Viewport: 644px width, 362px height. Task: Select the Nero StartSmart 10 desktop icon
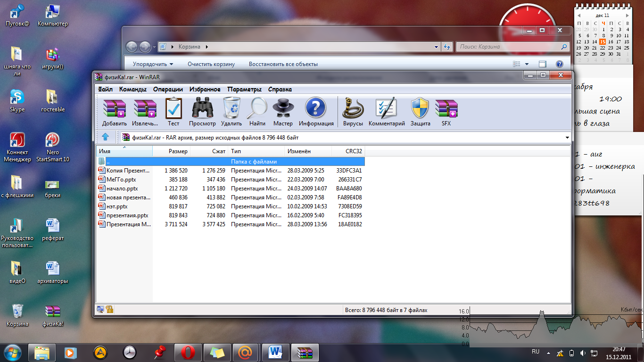[53, 147]
